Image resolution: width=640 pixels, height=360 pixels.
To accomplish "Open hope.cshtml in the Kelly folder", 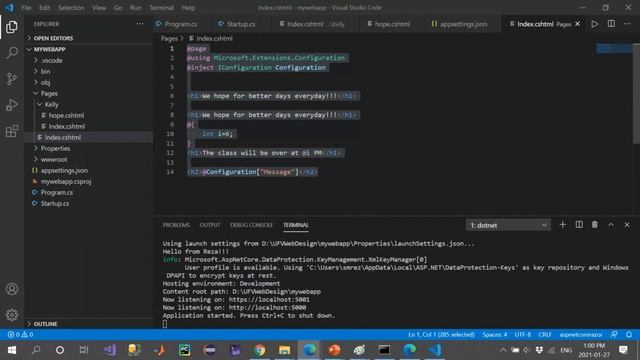I will 66,116.
